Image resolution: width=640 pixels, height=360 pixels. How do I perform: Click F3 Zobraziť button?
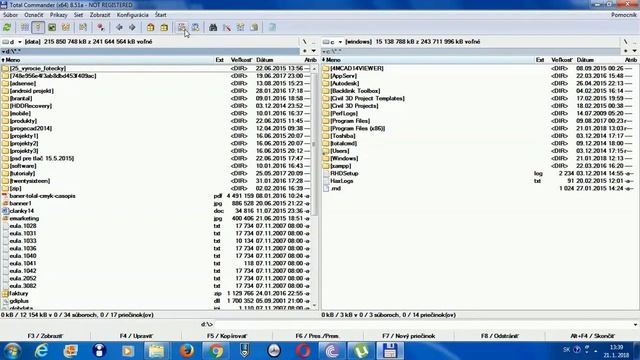(x=45, y=336)
